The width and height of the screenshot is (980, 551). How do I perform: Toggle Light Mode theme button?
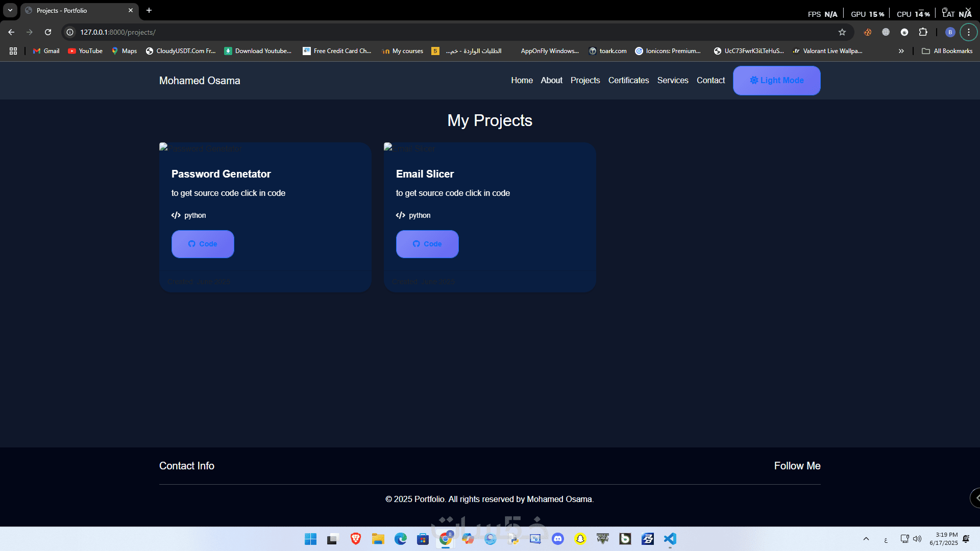[x=776, y=81]
